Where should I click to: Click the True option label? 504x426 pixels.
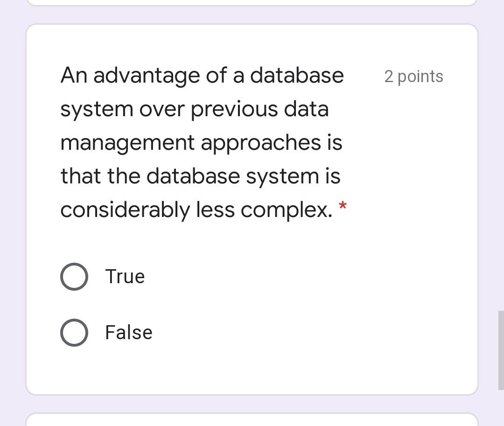point(125,276)
